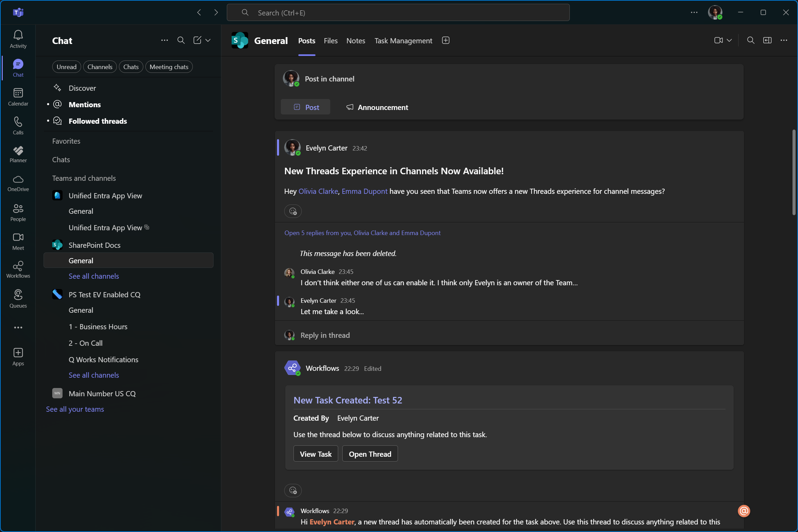Screen dimensions: 798x532
Task: Expand the meet now dropdown arrow
Action: (x=729, y=41)
